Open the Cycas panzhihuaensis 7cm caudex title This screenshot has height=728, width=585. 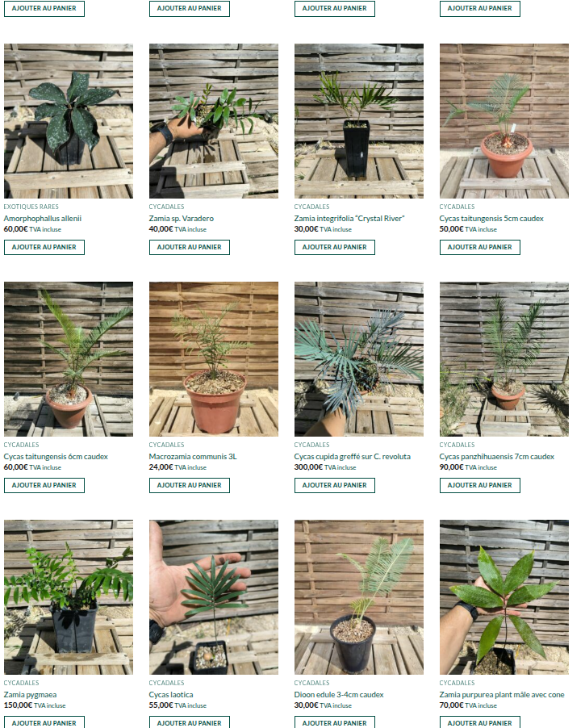[x=497, y=456]
